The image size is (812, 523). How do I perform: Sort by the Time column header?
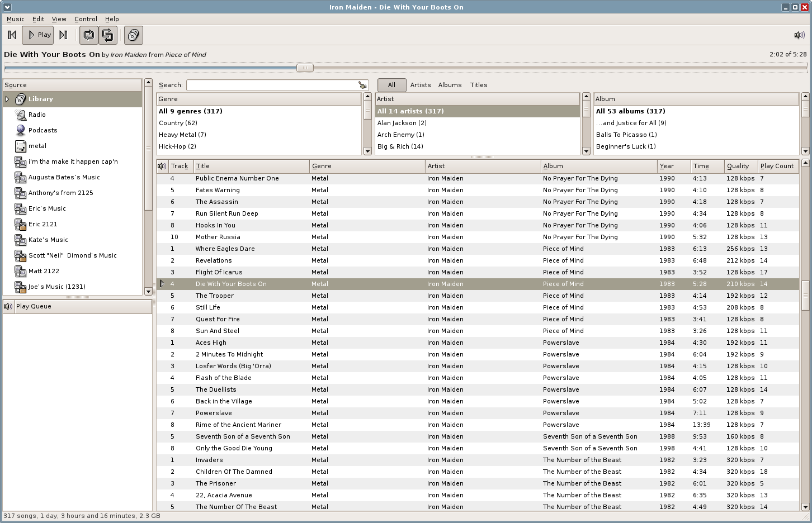pos(707,166)
